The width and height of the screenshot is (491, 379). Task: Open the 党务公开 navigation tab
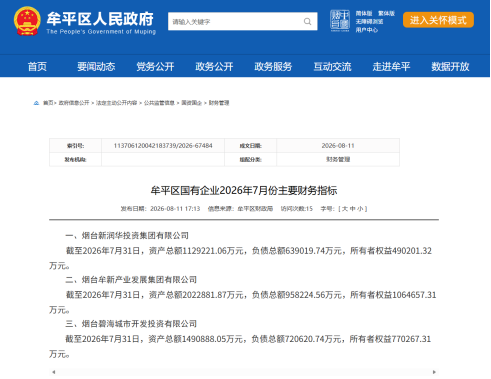click(x=155, y=67)
